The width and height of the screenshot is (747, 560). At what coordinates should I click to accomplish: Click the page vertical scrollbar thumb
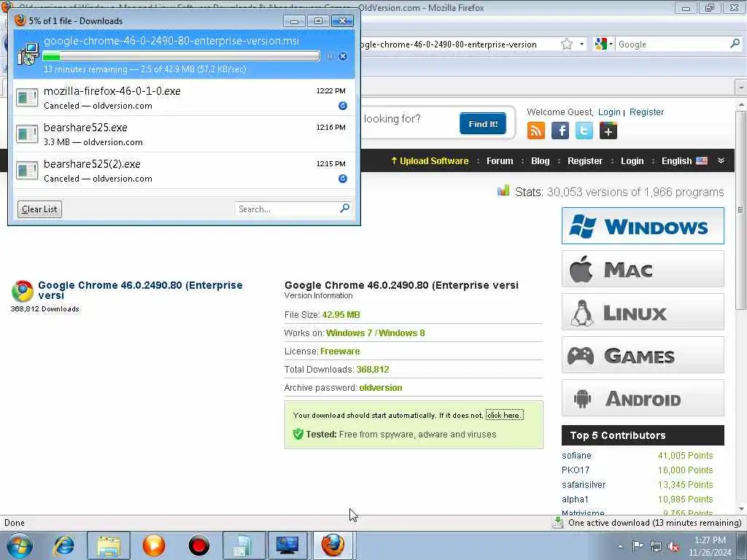pyautogui.click(x=741, y=209)
